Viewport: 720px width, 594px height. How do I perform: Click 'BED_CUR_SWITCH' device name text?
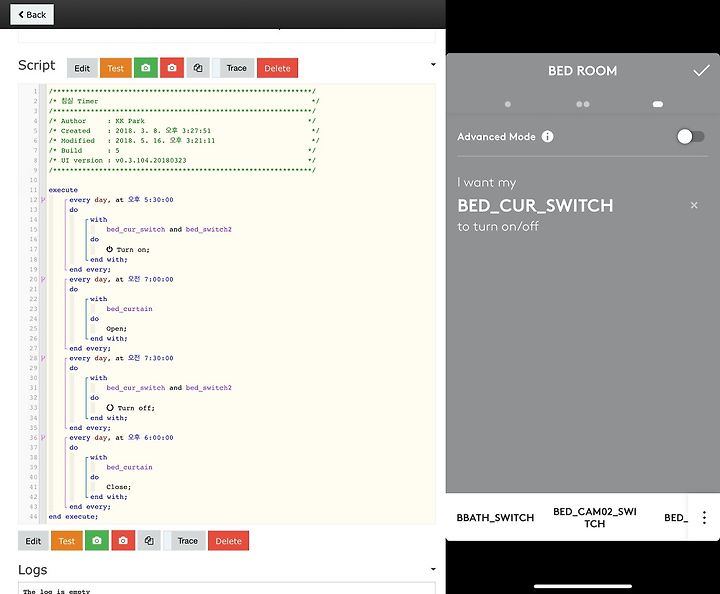pos(535,206)
